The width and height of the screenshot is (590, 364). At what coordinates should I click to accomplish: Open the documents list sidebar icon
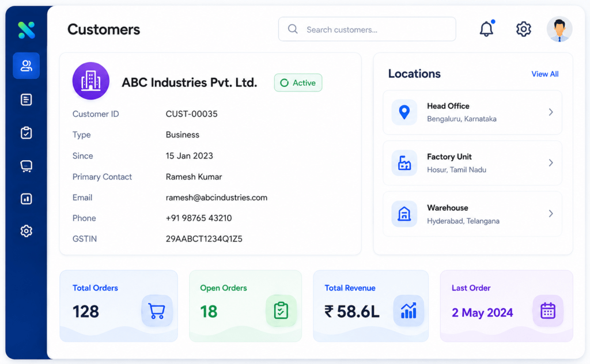pos(27,100)
